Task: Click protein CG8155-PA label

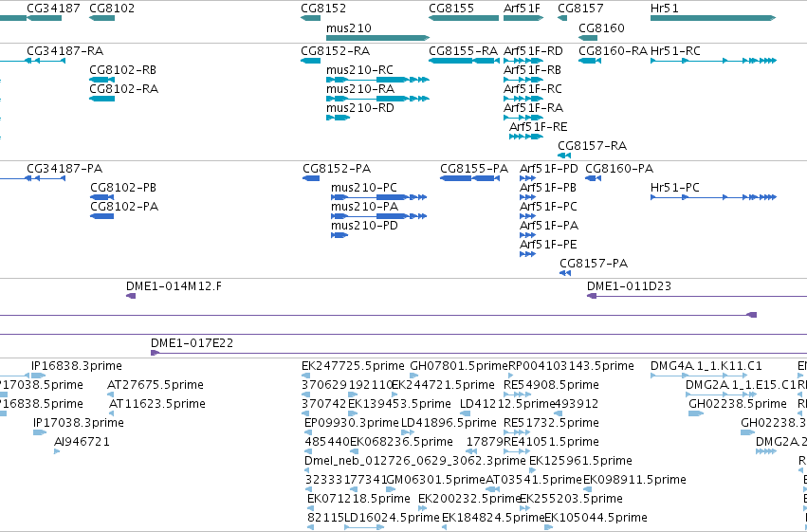Action: [x=474, y=169]
